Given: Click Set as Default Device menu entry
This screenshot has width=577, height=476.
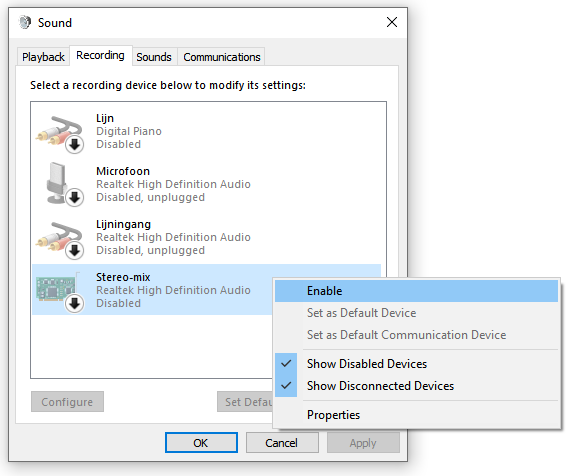Looking at the screenshot, I should click(416, 313).
